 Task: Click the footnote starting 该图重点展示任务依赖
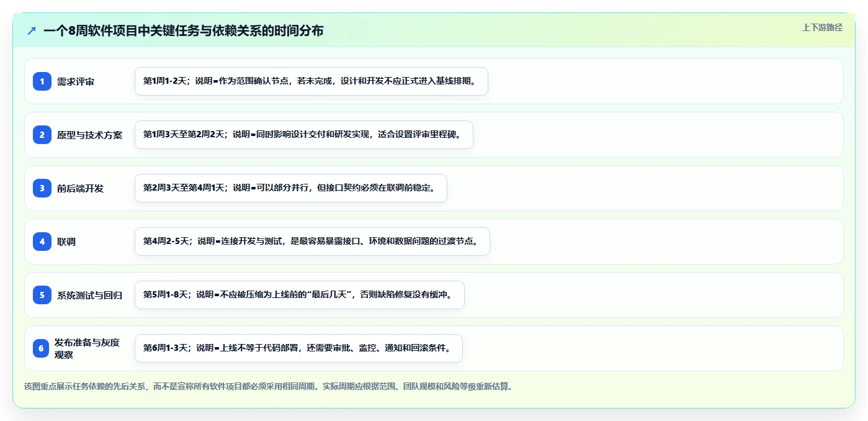(x=269, y=386)
